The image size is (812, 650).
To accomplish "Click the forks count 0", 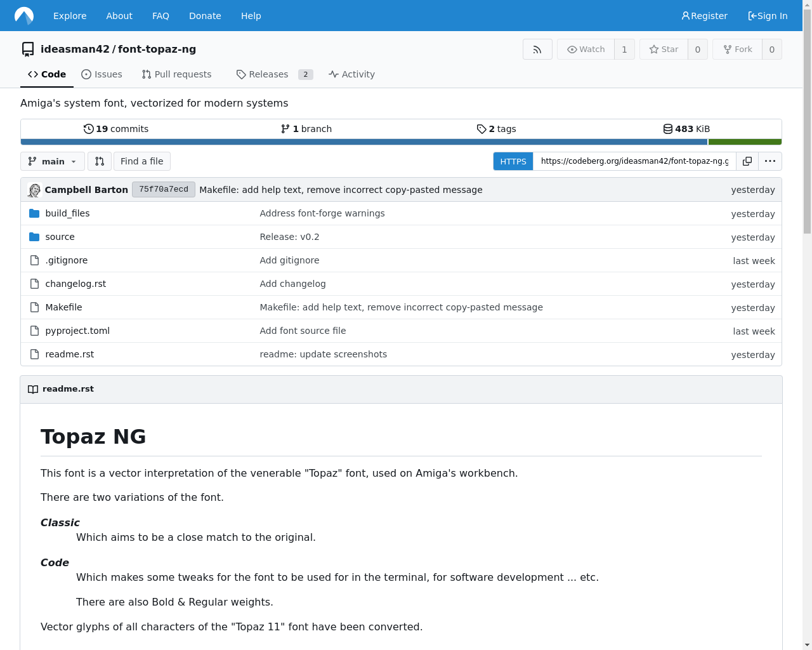I will pos(771,50).
